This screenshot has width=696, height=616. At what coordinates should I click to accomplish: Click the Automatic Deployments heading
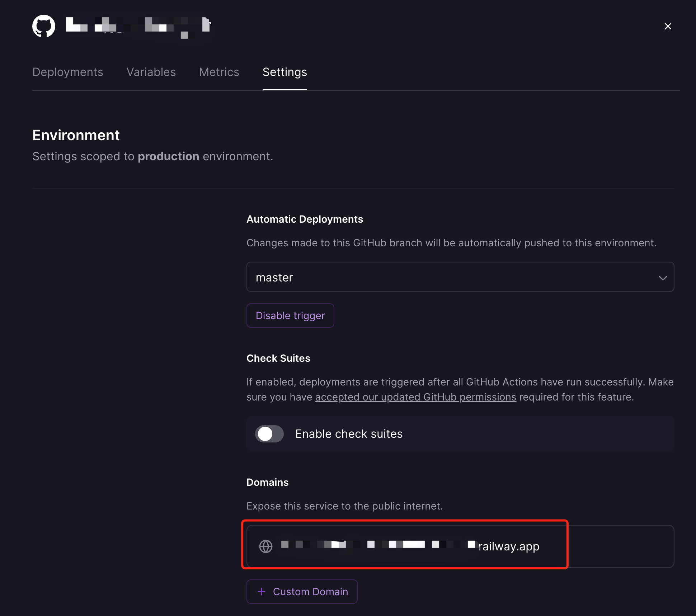(305, 219)
